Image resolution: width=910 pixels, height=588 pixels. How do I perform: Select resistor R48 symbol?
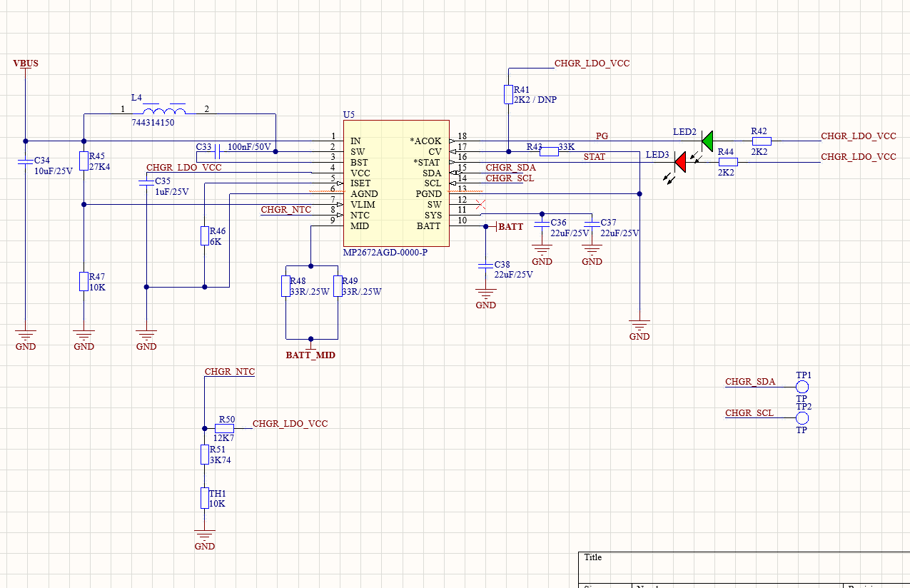point(285,285)
